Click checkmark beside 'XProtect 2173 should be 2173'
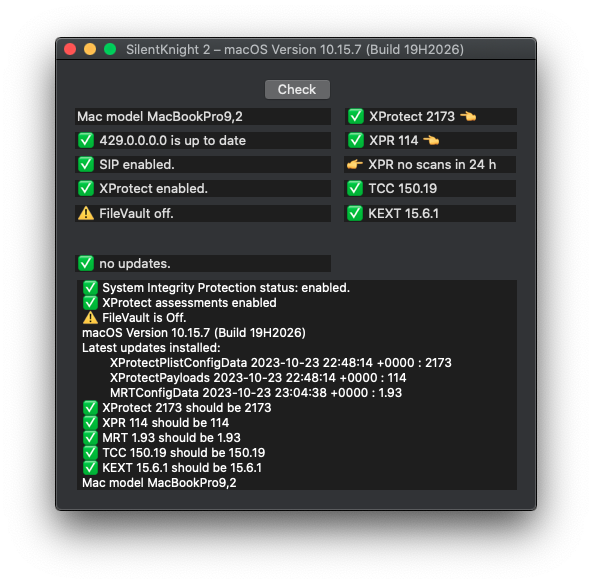Screen dimensions: 592x584 coord(90,408)
